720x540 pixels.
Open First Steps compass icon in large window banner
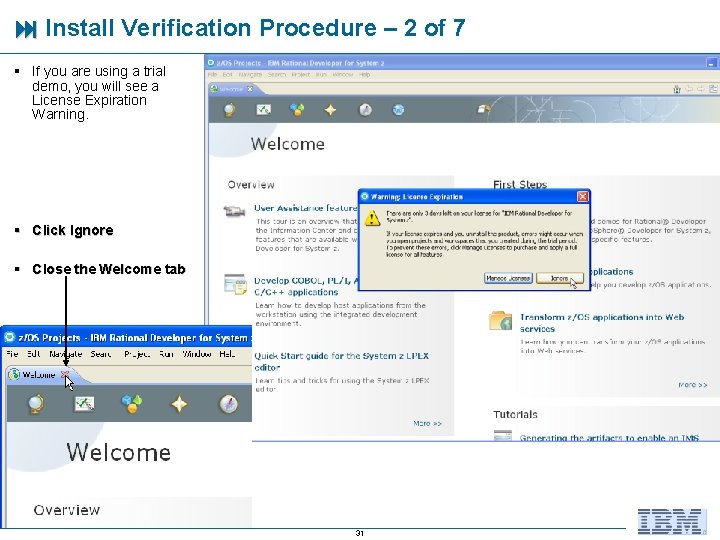[365, 110]
